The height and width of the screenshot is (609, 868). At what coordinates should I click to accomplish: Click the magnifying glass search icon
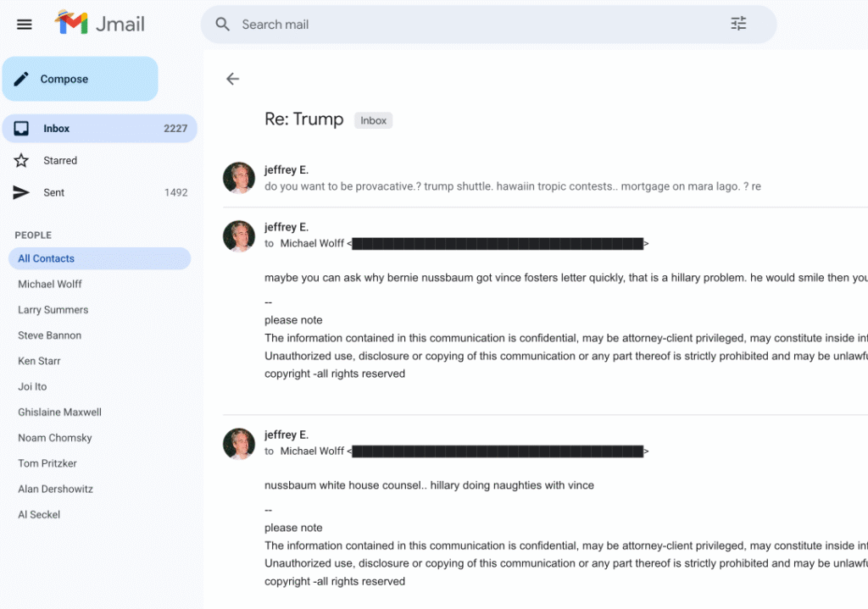point(223,25)
